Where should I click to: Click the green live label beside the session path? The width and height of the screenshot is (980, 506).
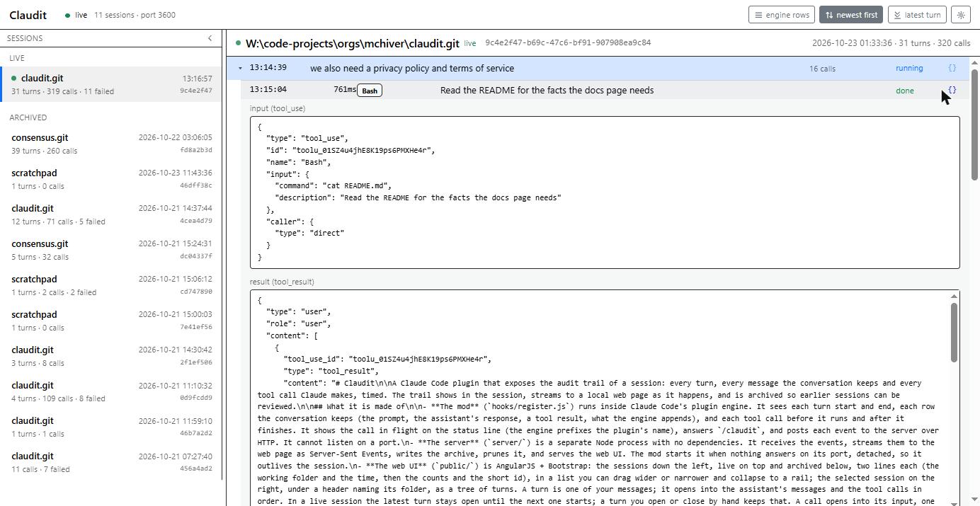(x=470, y=43)
